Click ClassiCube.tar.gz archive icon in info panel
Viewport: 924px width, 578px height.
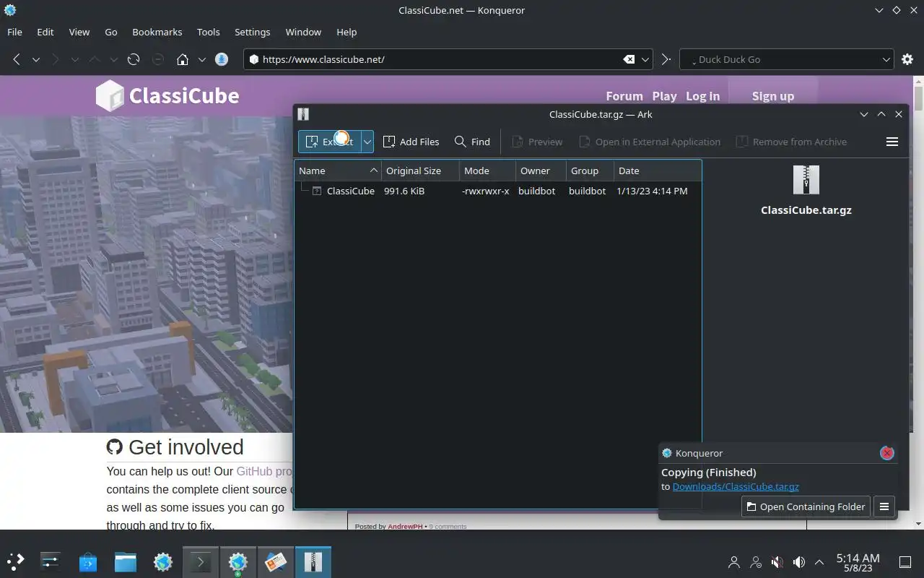[x=806, y=180]
